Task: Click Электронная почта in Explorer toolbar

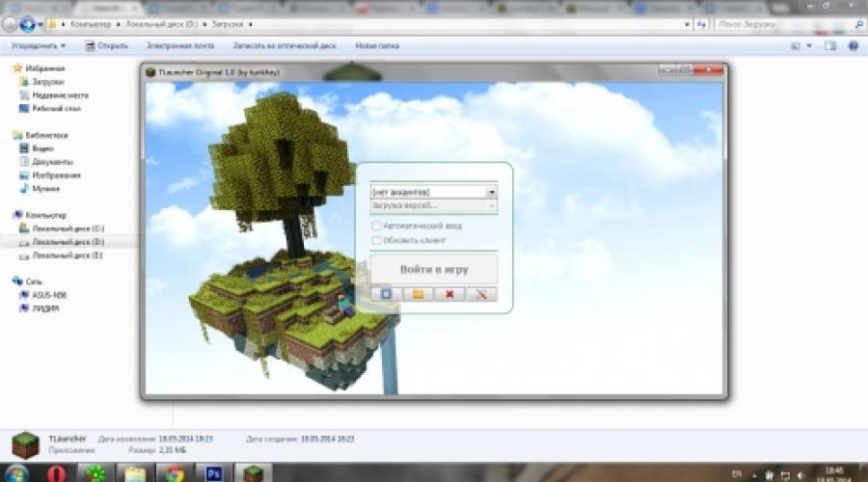Action: 180,46
